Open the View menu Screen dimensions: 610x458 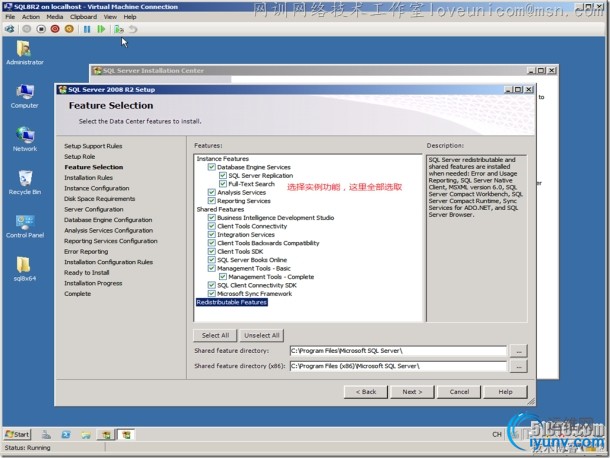point(110,17)
